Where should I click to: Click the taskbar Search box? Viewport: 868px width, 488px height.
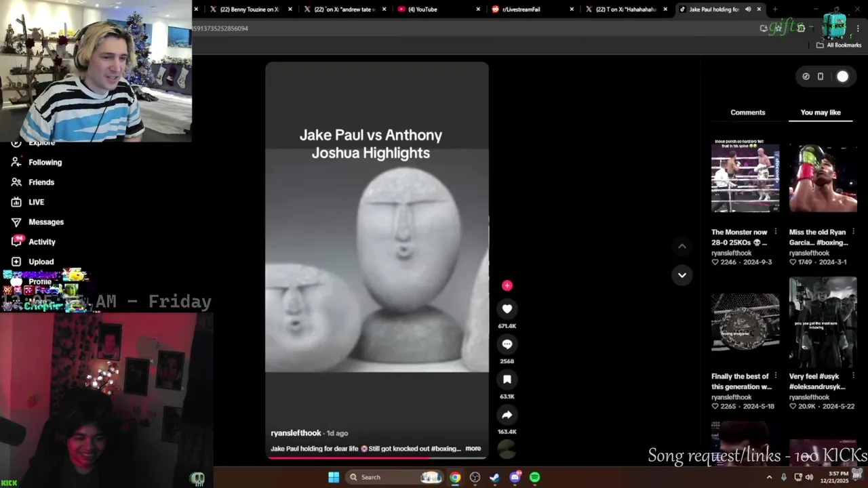tap(395, 477)
